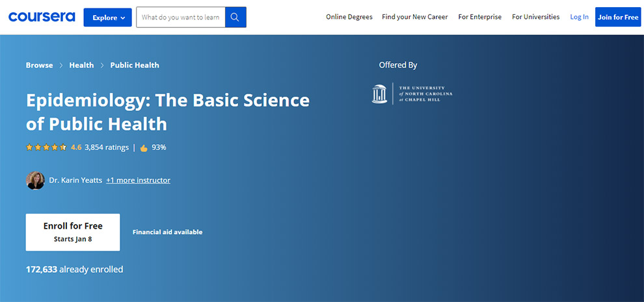Focus the course search input field
Image resolution: width=644 pixels, height=302 pixels.
181,18
